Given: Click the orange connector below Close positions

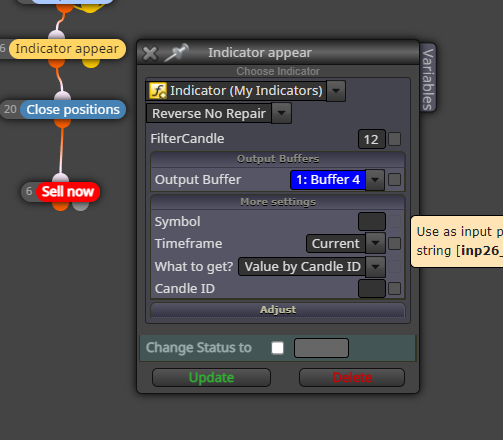Looking at the screenshot, I should 63,123.
